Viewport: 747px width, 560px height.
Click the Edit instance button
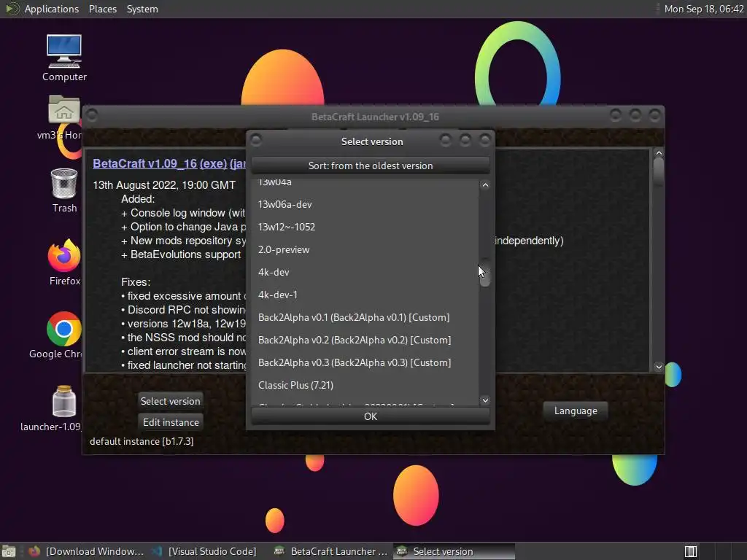[x=171, y=422]
